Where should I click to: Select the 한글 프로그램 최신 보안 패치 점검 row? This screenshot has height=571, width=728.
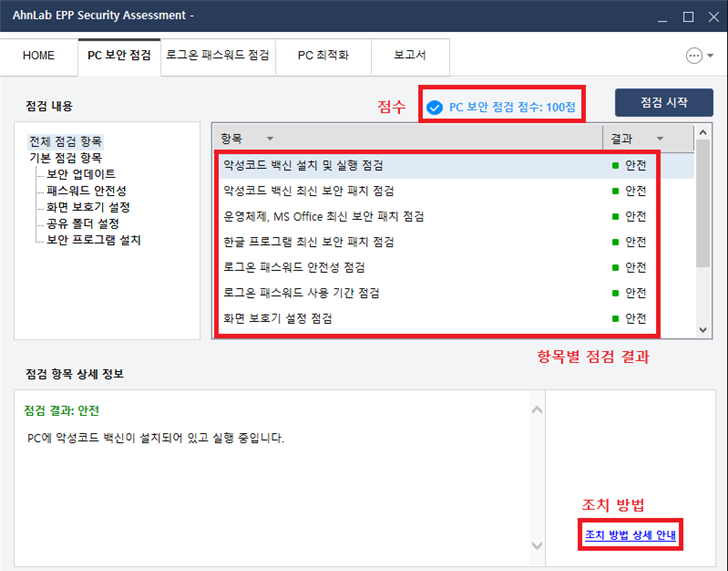309,242
